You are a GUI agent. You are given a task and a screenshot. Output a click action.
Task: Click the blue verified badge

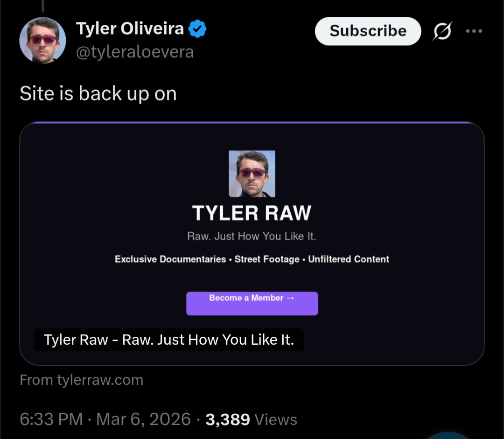(197, 29)
